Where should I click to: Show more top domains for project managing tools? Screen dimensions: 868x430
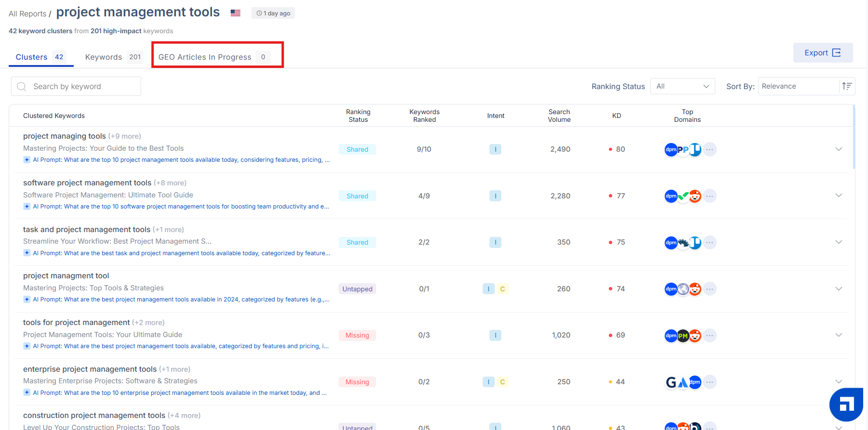710,149
